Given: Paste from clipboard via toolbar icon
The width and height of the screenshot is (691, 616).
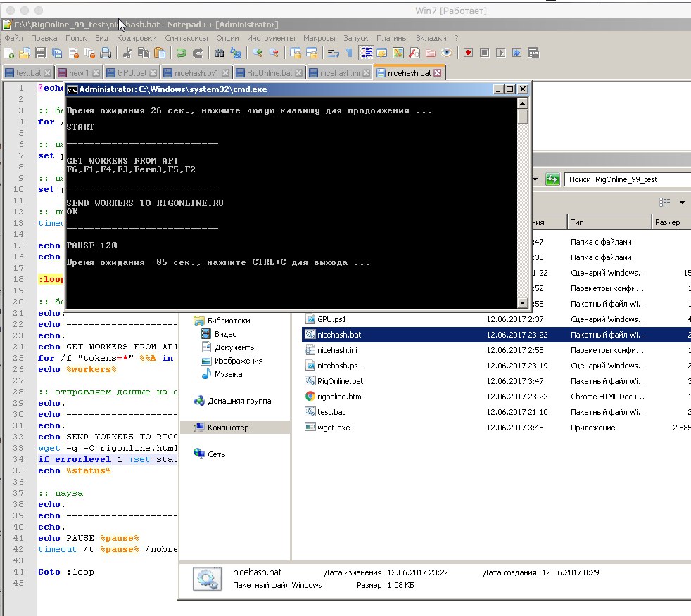Looking at the screenshot, I should [x=160, y=53].
